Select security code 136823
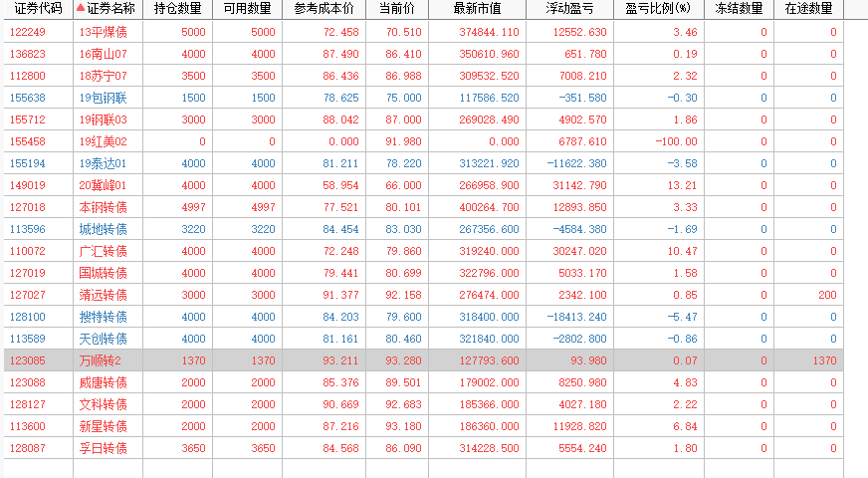Image resolution: width=868 pixels, height=478 pixels. tap(28, 54)
